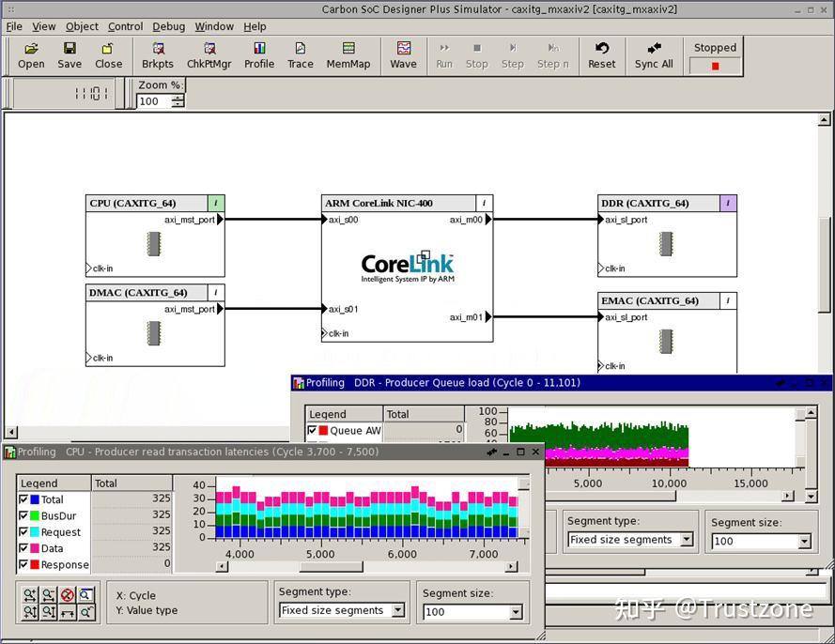Screen dimensions: 835x644
Task: Open the Debug menu
Action: (x=169, y=26)
